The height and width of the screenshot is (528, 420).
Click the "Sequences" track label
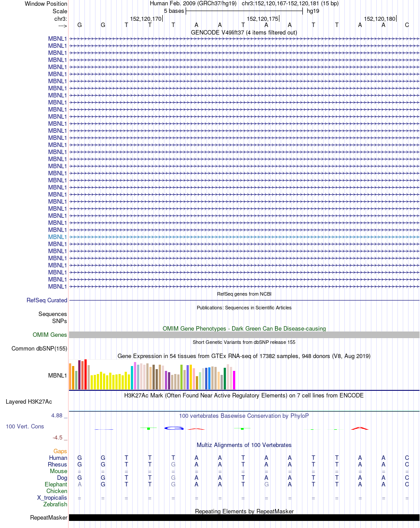pos(53,314)
